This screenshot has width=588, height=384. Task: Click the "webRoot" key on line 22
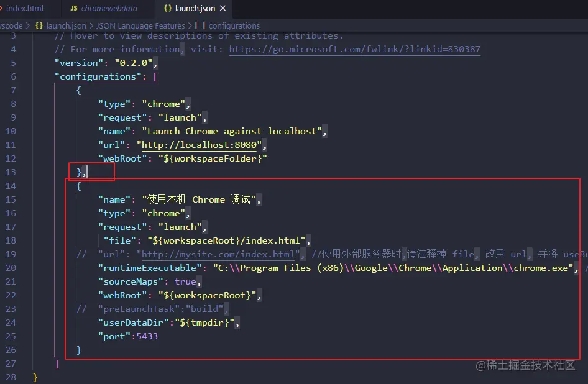(x=122, y=295)
